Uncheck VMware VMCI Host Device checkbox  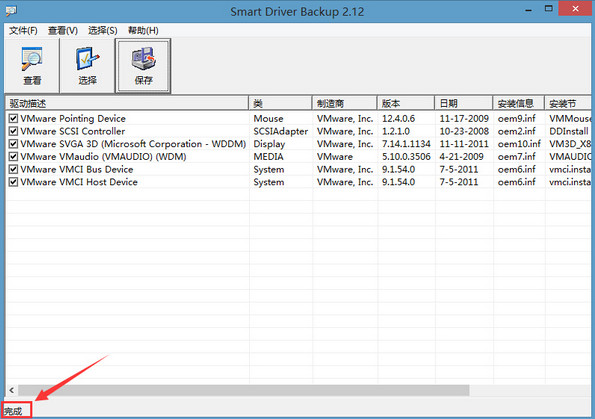point(13,182)
